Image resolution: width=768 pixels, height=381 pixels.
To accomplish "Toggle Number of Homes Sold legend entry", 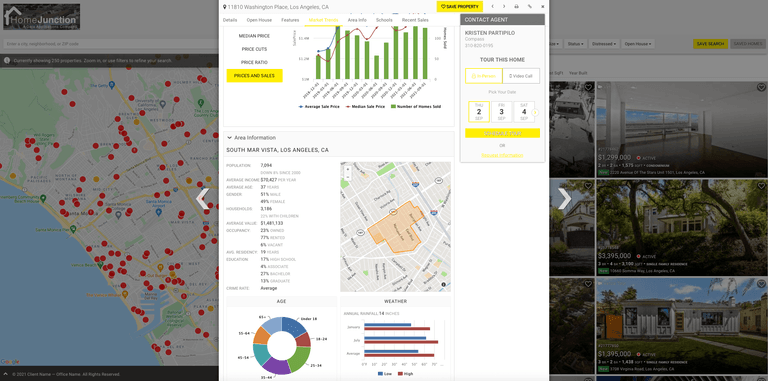I will 415,106.
